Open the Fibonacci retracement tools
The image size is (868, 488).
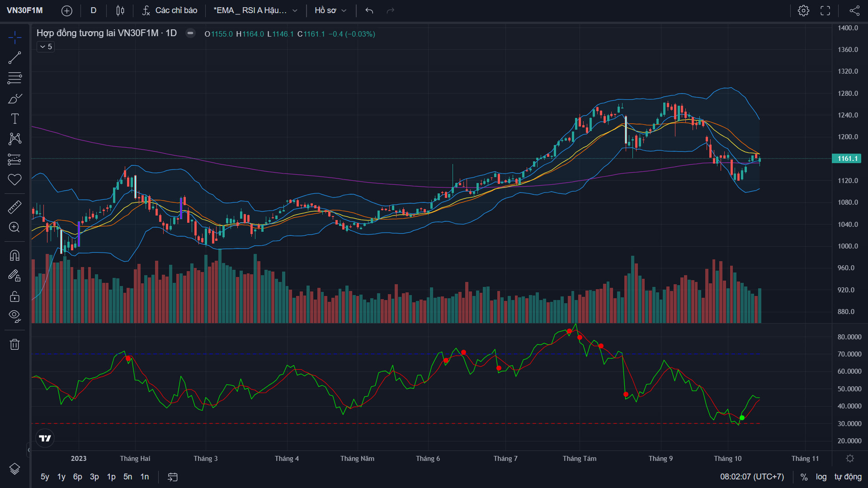click(x=14, y=78)
